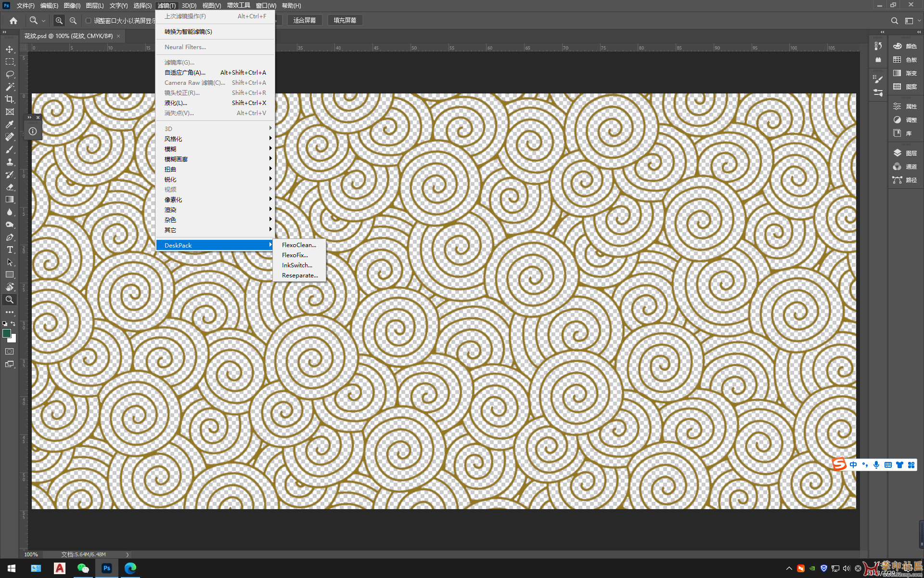This screenshot has width=924, height=578.
Task: Reset default foreground and background colors
Action: coord(5,324)
